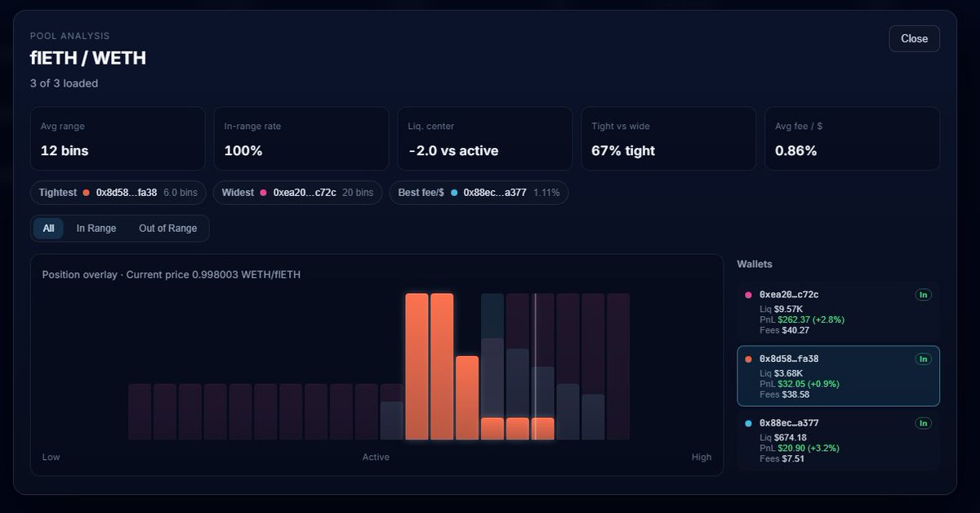This screenshot has width=980, height=513.
Task: Select wallet card 0x8d58…fa38
Action: tap(838, 376)
